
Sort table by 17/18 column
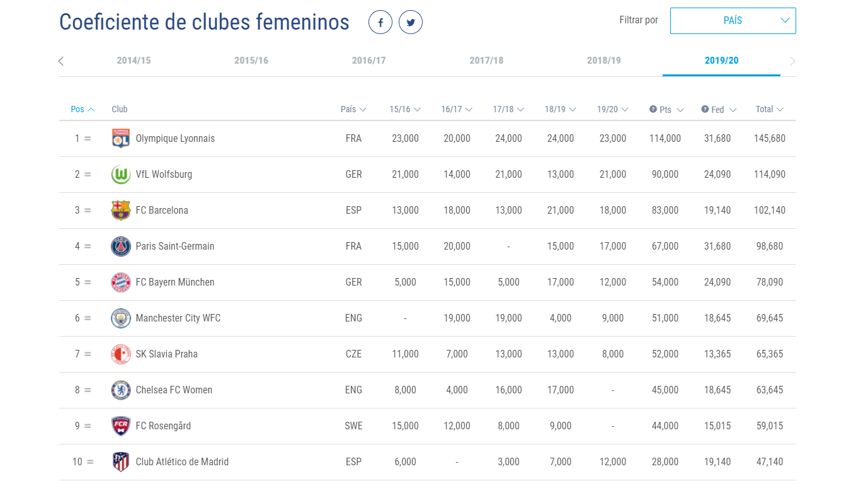click(x=508, y=109)
